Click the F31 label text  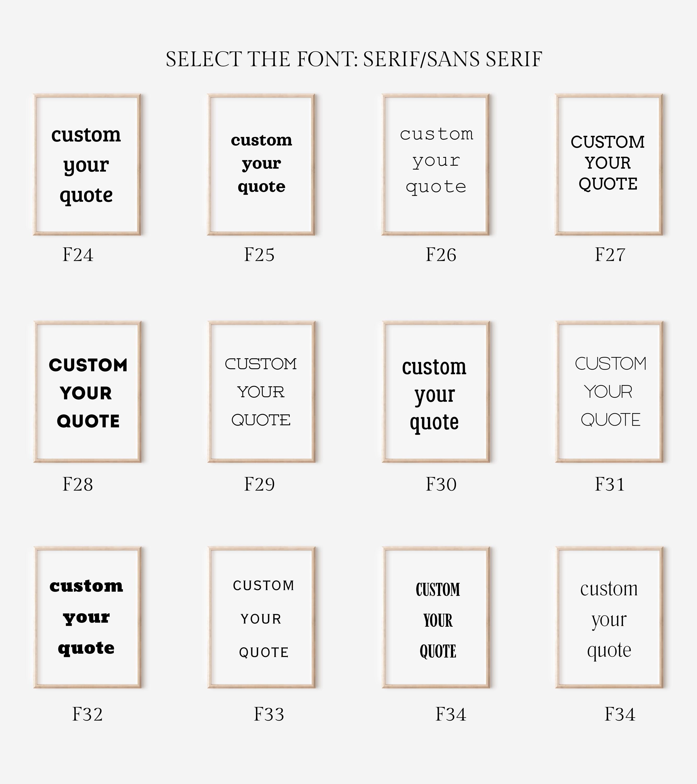click(x=610, y=485)
